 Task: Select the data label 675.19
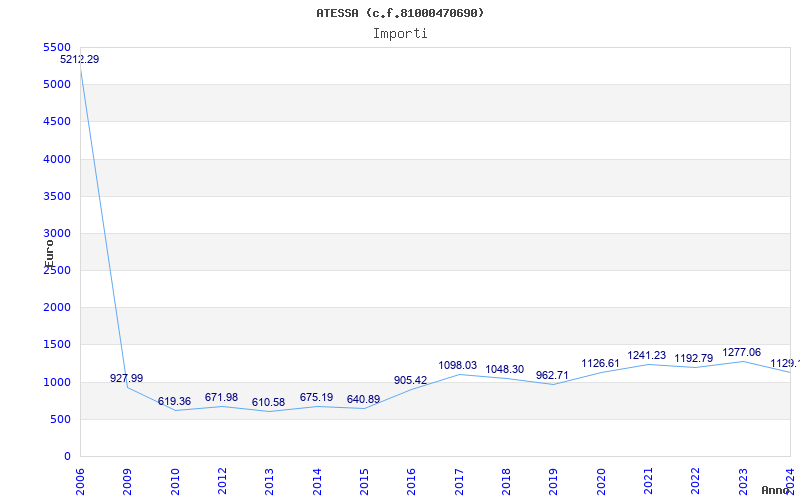316,397
